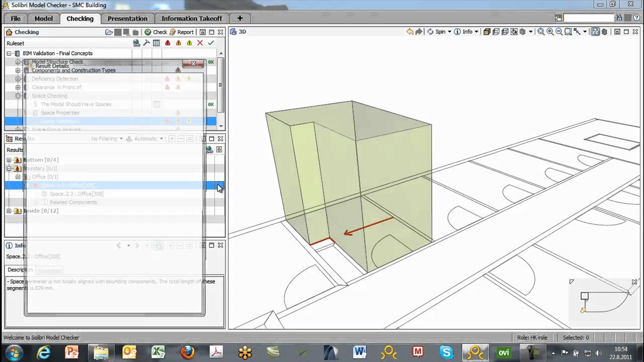Click the collapse all minus icon in Results
Viewport: 644px width, 362px height.
181,139
